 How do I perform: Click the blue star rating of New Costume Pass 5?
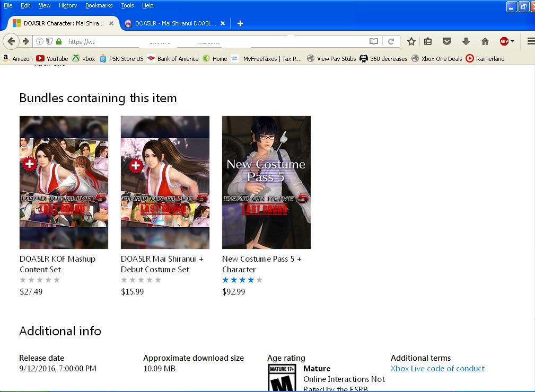pyautogui.click(x=243, y=280)
